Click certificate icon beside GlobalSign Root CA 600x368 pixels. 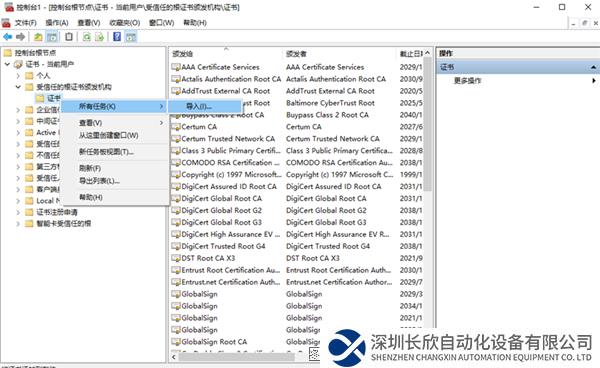point(176,342)
